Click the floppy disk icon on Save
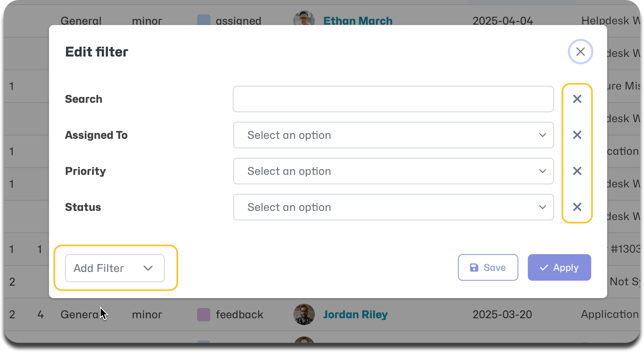Image resolution: width=644 pixels, height=352 pixels. point(474,268)
